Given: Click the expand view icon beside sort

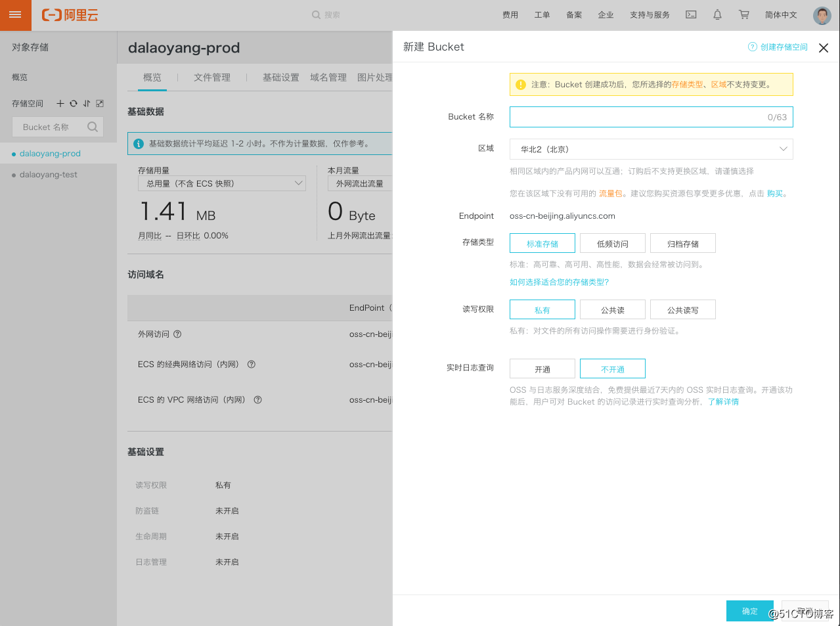Looking at the screenshot, I should [100, 103].
